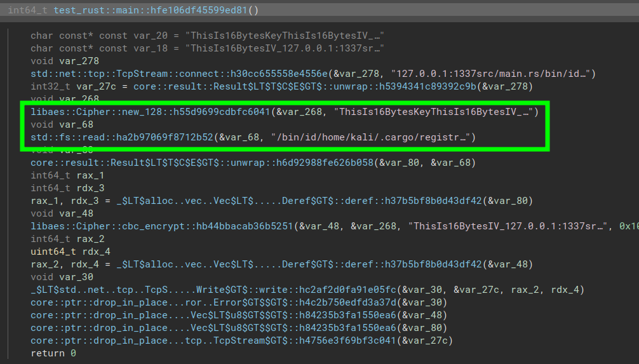The image size is (639, 364).
Task: Go to libaes::Cipher::new_128 function
Action: pyautogui.click(x=151, y=112)
